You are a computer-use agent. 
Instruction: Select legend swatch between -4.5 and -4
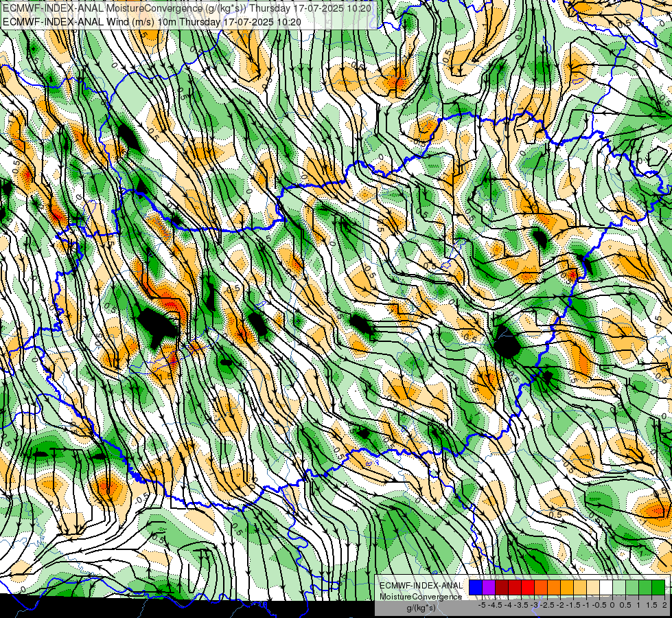tap(502, 587)
